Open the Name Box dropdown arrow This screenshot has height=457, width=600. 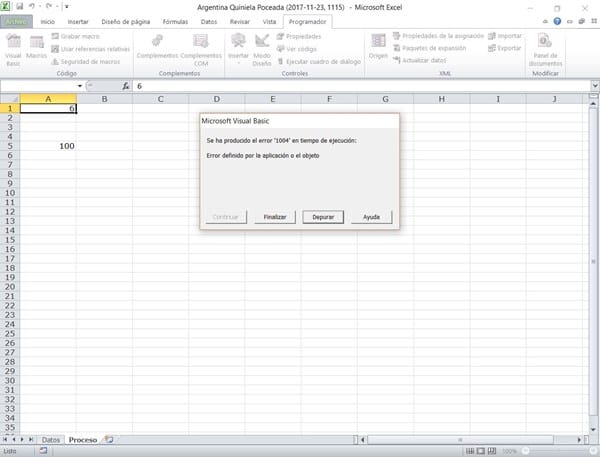(x=80, y=86)
